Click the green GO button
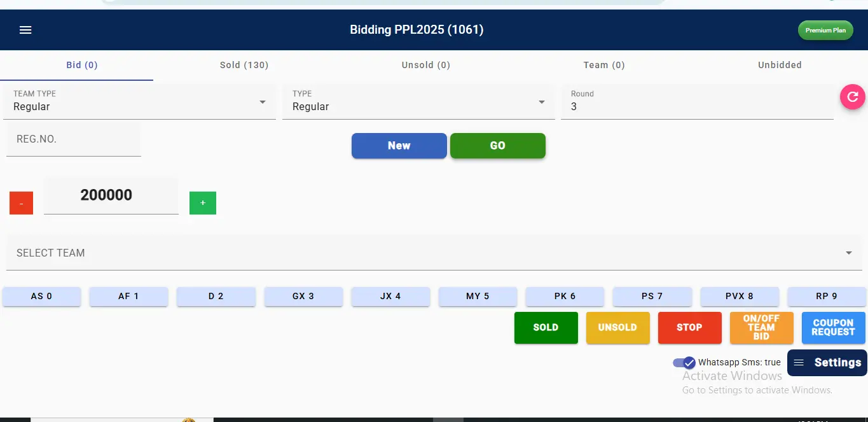This screenshot has width=868, height=422. coord(497,146)
